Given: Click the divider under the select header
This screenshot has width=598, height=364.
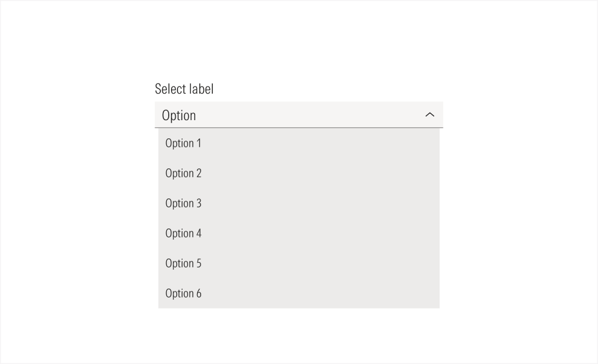Looking at the screenshot, I should click(x=299, y=127).
